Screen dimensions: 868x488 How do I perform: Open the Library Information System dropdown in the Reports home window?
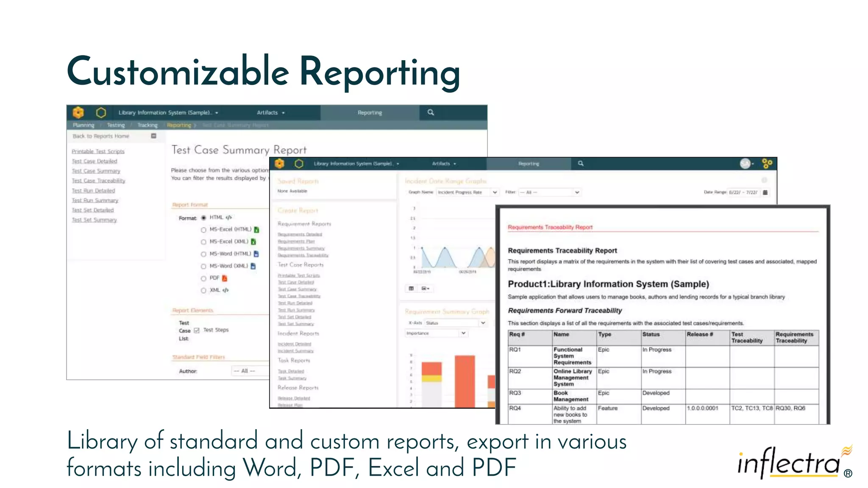pyautogui.click(x=356, y=164)
